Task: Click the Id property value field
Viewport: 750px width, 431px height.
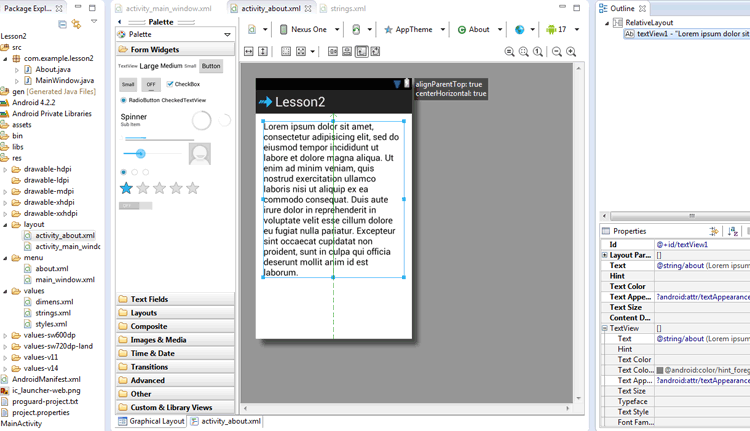Action: pyautogui.click(x=702, y=244)
